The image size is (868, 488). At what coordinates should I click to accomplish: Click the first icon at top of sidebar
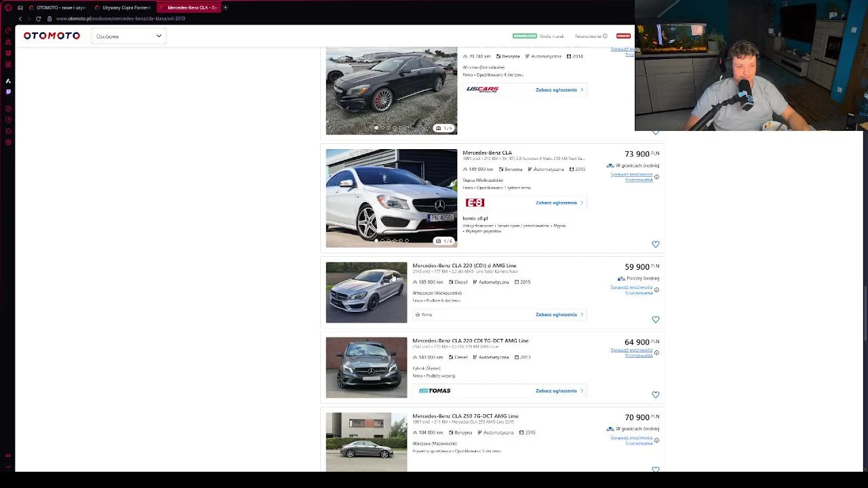[8, 30]
